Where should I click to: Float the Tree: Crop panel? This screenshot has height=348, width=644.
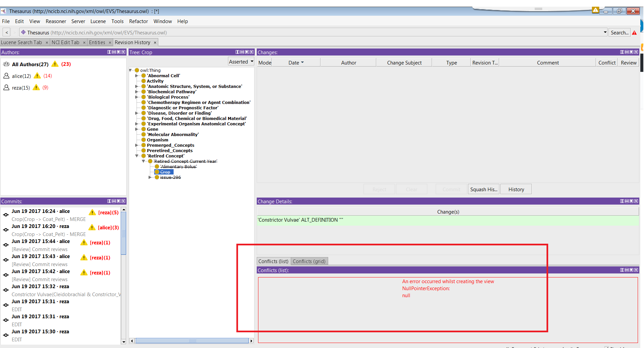click(x=247, y=52)
